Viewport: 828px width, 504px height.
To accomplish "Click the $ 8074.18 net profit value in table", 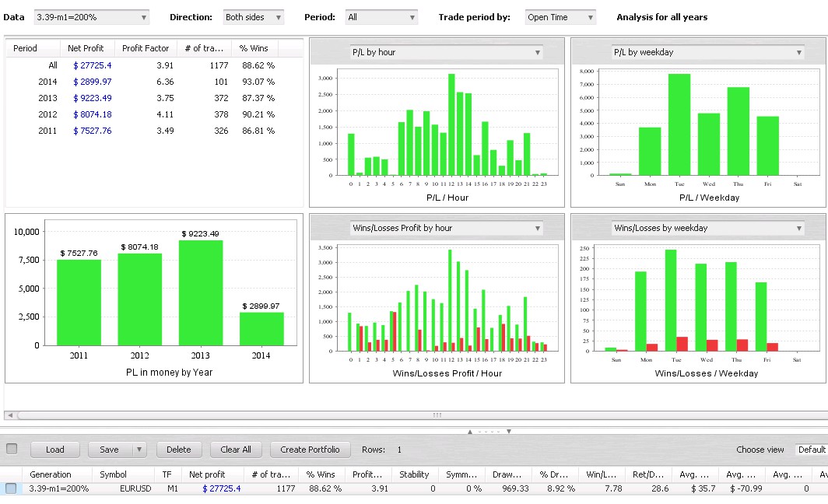I will 93,114.
